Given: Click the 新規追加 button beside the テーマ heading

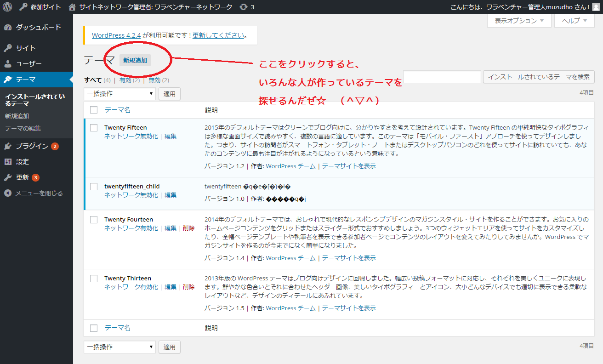Looking at the screenshot, I should click(x=135, y=60).
